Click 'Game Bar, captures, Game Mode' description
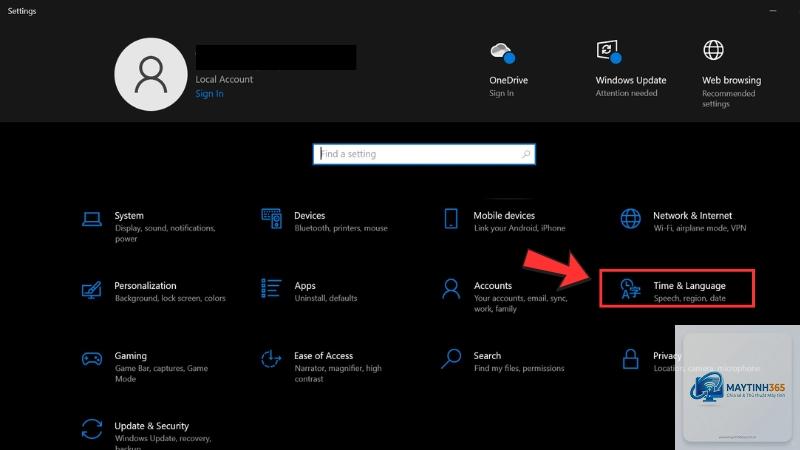Screen dimensions: 800x450 point(161,373)
